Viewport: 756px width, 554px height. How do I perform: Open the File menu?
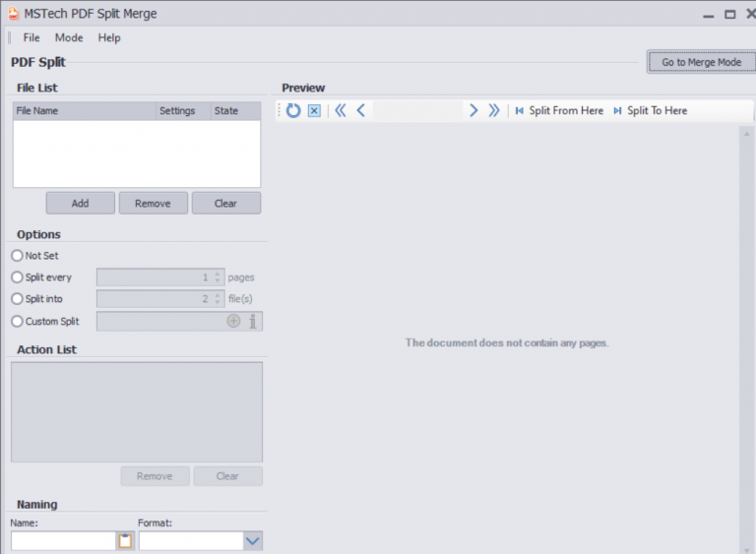coord(31,37)
